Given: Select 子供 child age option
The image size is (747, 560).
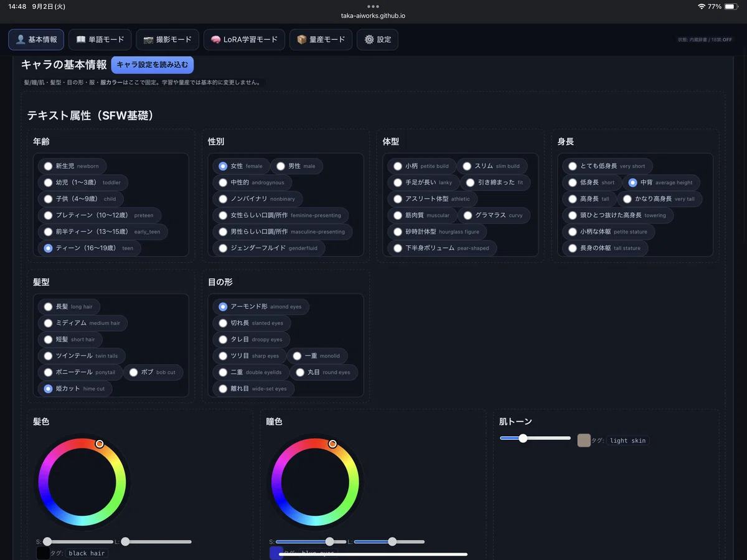Looking at the screenshot, I should click(80, 199).
